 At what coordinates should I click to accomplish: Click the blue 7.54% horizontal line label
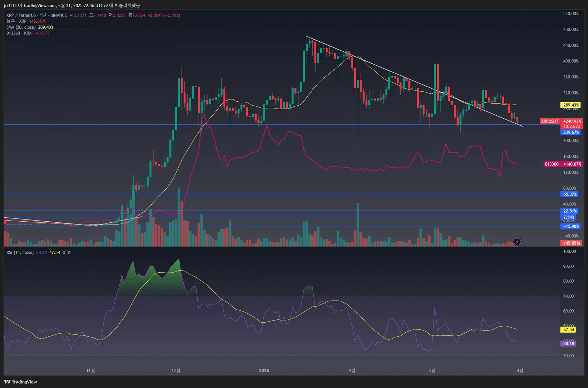pyautogui.click(x=569, y=217)
